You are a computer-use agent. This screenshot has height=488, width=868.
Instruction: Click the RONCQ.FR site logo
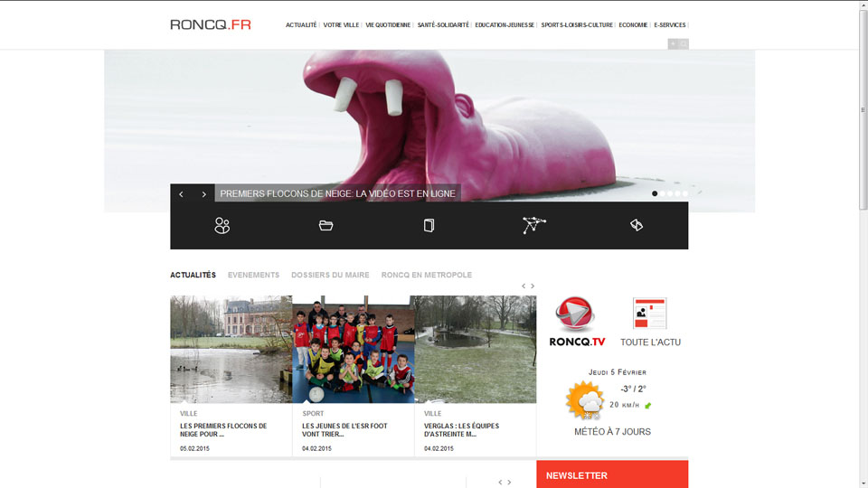click(x=211, y=24)
